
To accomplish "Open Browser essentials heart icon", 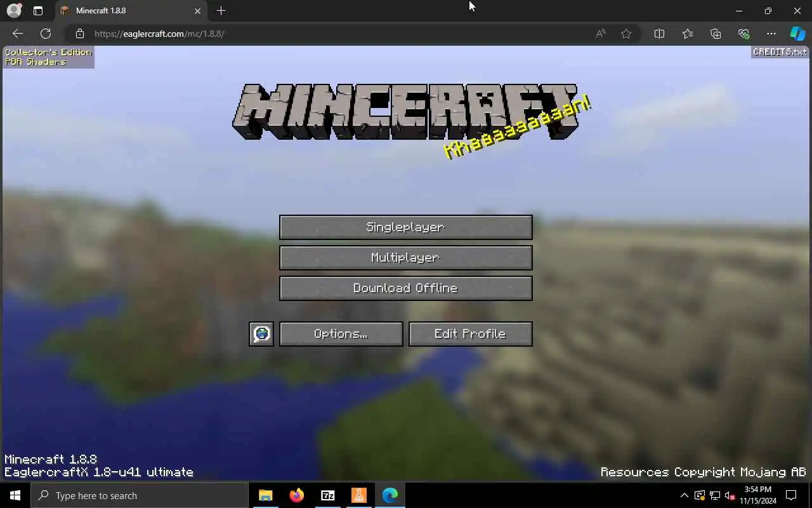I will coord(743,34).
